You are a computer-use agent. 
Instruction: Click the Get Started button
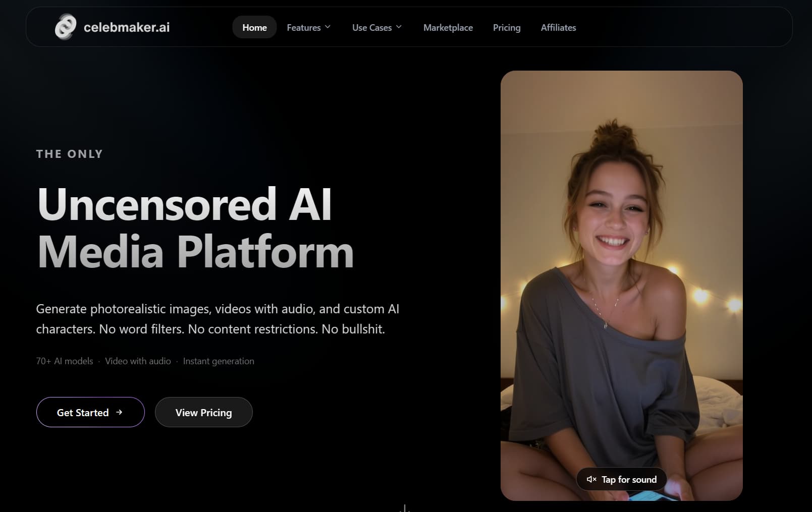[90, 412]
